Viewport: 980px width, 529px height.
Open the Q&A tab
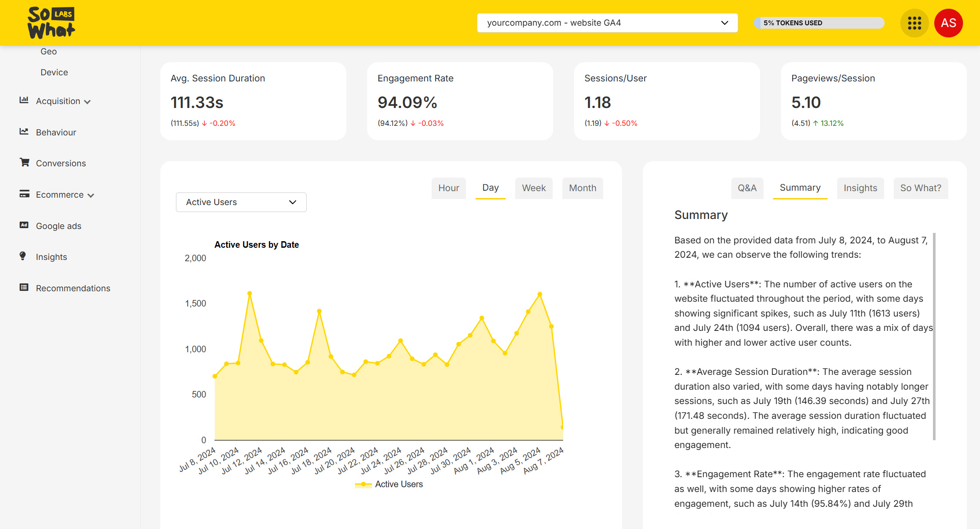(747, 188)
